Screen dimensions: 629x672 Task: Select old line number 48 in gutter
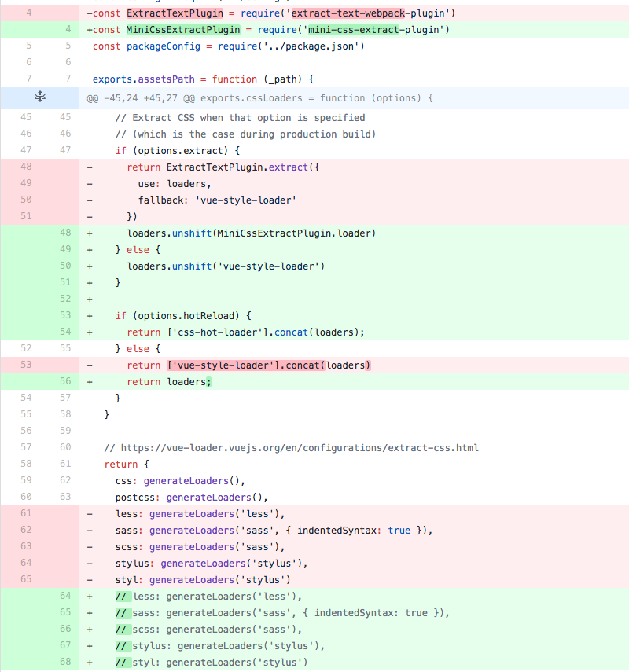pos(26,167)
